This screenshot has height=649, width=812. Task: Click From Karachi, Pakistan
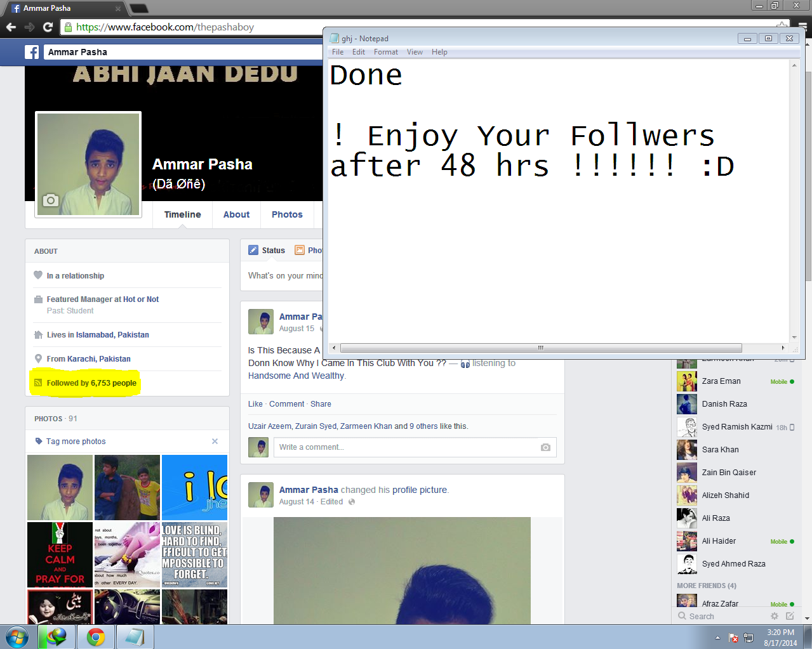(x=88, y=358)
